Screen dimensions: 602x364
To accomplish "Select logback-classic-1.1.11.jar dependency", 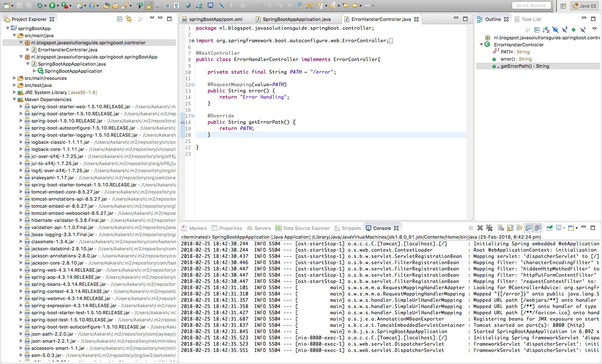I will pos(61,142).
